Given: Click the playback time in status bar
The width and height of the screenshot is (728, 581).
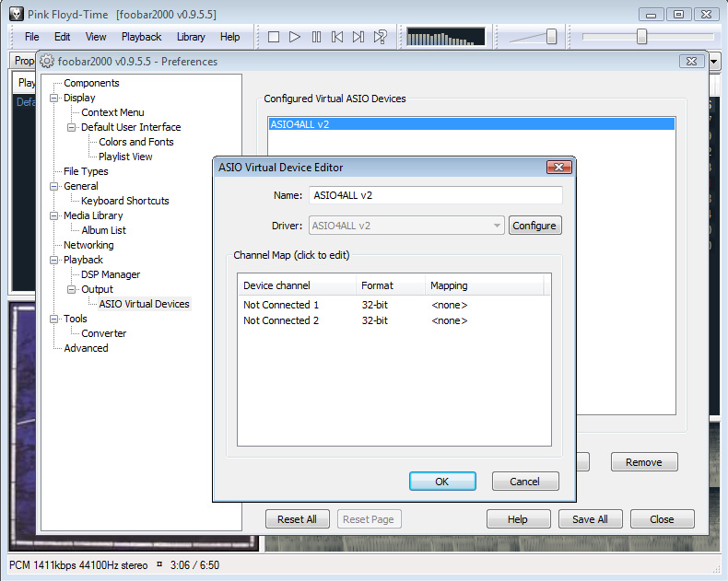Looking at the screenshot, I should [x=194, y=565].
